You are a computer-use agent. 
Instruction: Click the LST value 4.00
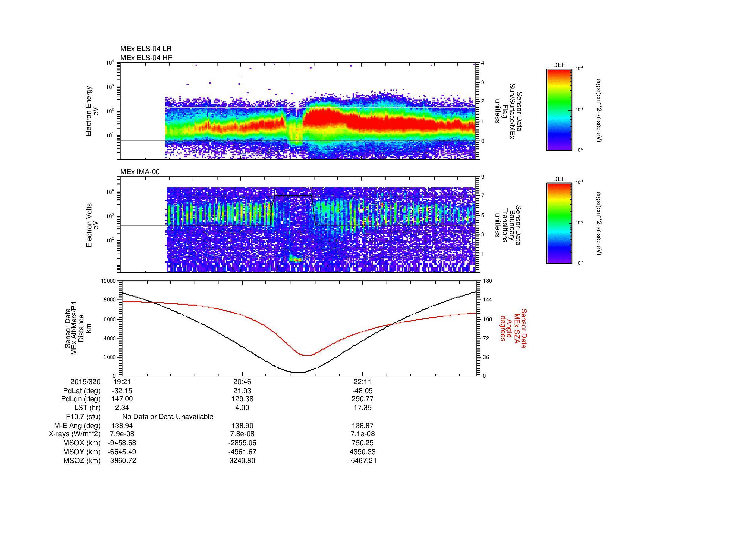(x=242, y=408)
